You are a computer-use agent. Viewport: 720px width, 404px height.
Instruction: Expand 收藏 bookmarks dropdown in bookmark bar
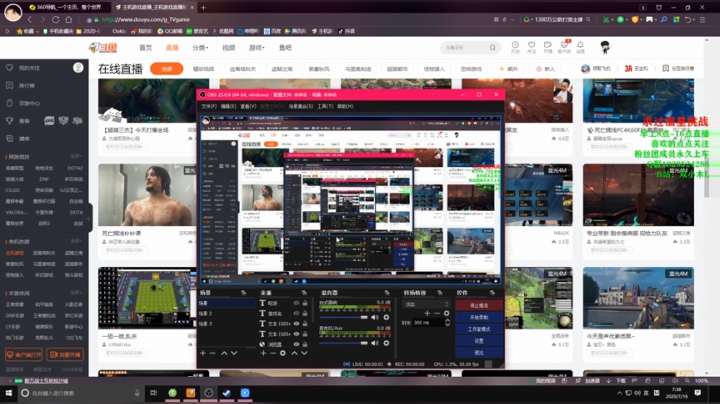38,31
